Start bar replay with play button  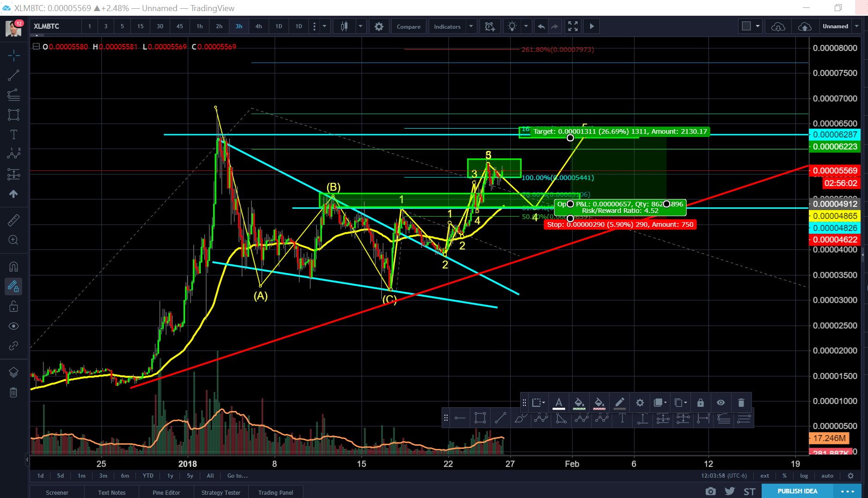click(591, 26)
